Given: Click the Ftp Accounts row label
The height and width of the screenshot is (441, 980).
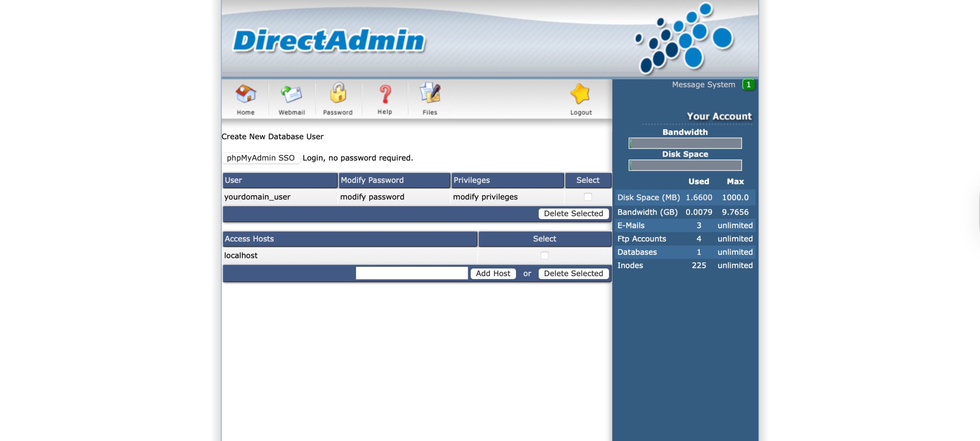Looking at the screenshot, I should coord(642,239).
